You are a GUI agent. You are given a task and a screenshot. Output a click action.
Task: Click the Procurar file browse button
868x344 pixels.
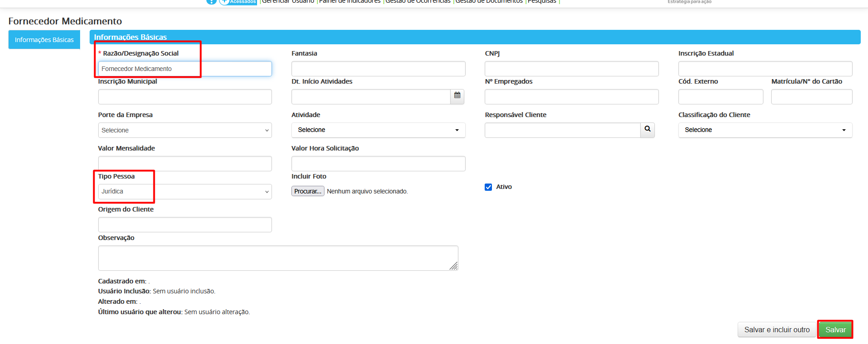308,191
